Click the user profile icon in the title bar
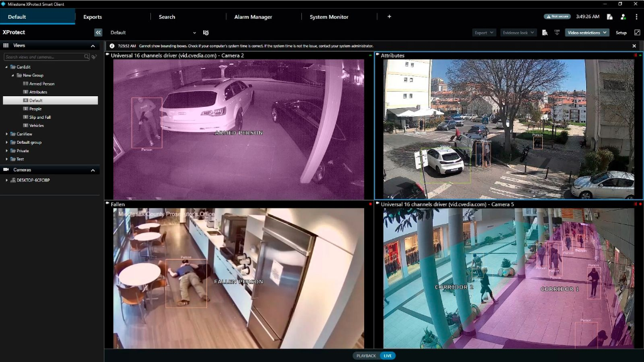Screen dimensions: 644x362 tap(623, 17)
